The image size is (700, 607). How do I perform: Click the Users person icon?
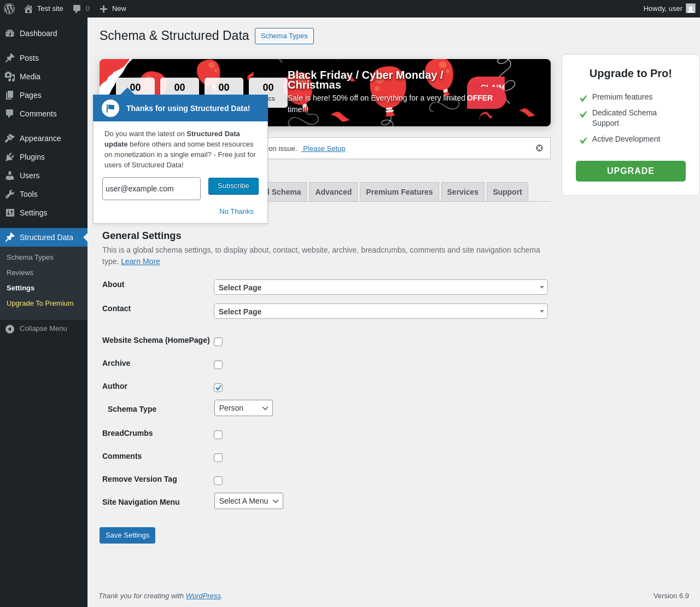10,176
